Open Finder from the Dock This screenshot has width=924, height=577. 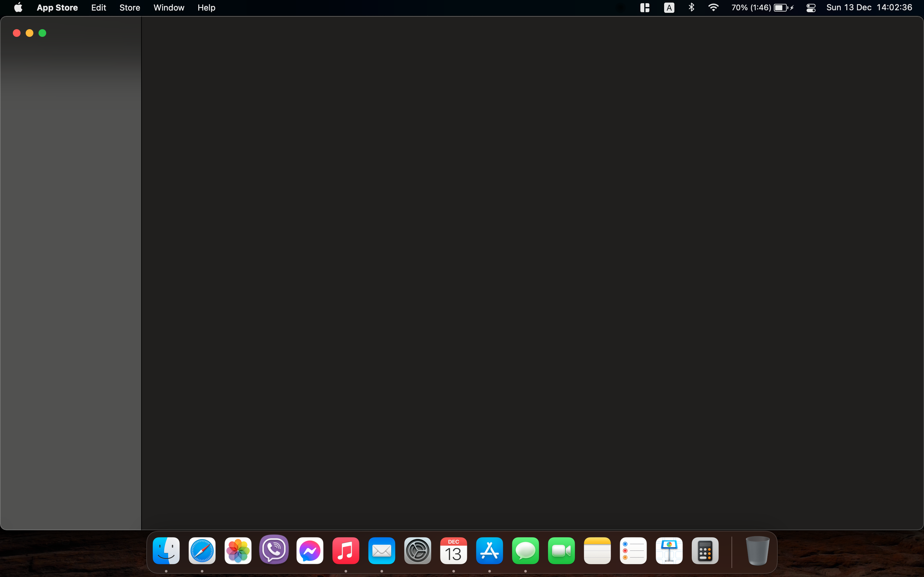(166, 551)
